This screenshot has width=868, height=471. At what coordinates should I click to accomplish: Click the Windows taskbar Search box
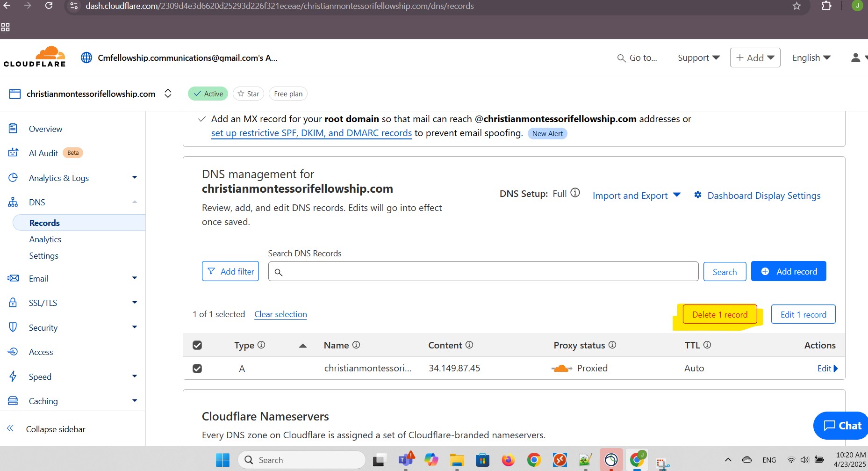(301, 460)
